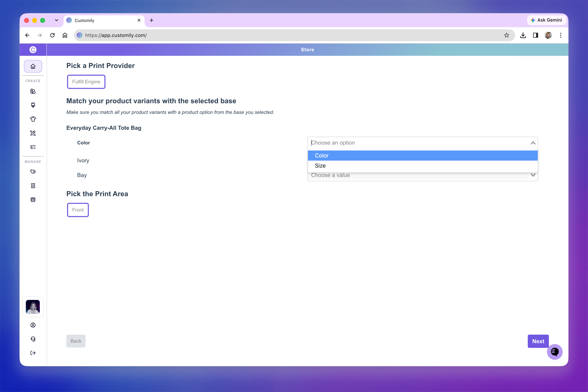Viewport: 588px width, 392px height.
Task: Click the Ask Gemini button
Action: click(x=546, y=20)
